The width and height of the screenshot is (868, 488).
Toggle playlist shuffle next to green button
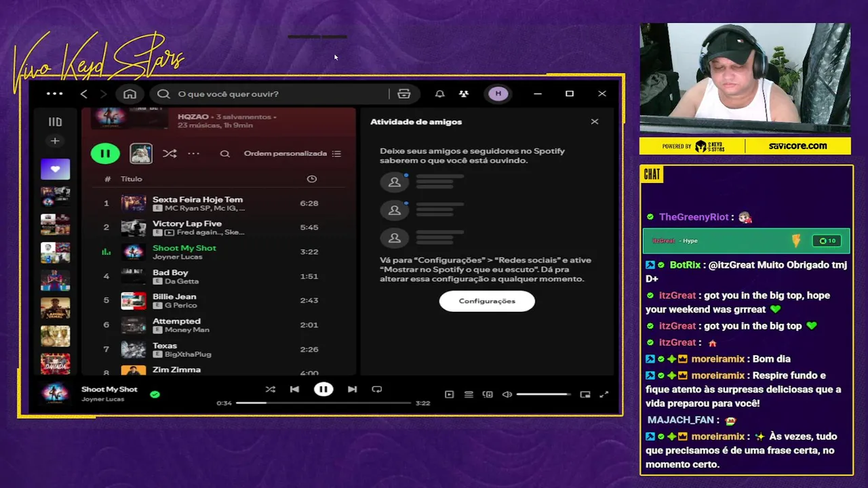(170, 154)
